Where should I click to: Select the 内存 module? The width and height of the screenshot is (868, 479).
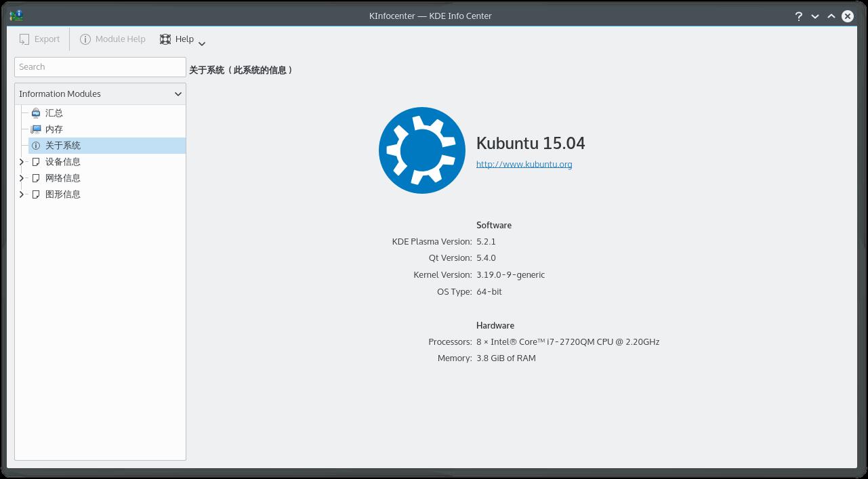pyautogui.click(x=54, y=129)
